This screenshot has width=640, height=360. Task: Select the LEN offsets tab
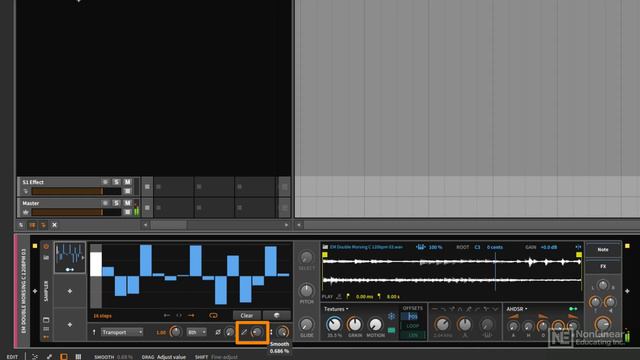click(x=413, y=335)
